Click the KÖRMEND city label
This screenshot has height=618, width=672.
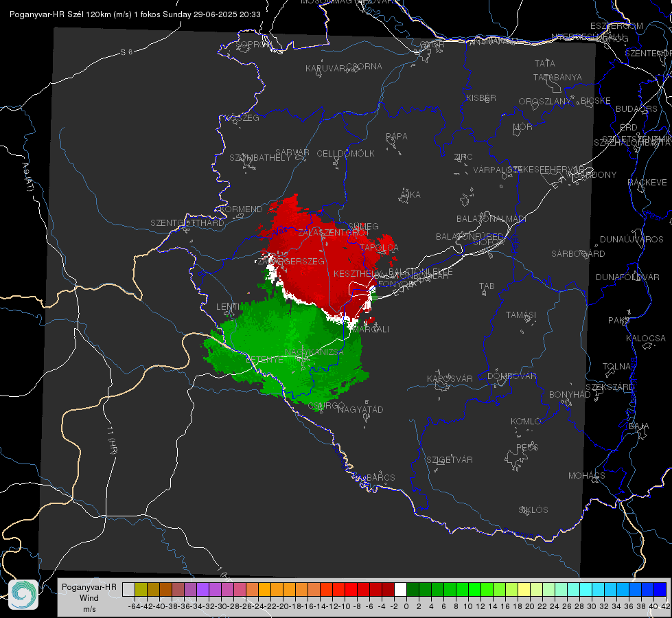(x=241, y=209)
